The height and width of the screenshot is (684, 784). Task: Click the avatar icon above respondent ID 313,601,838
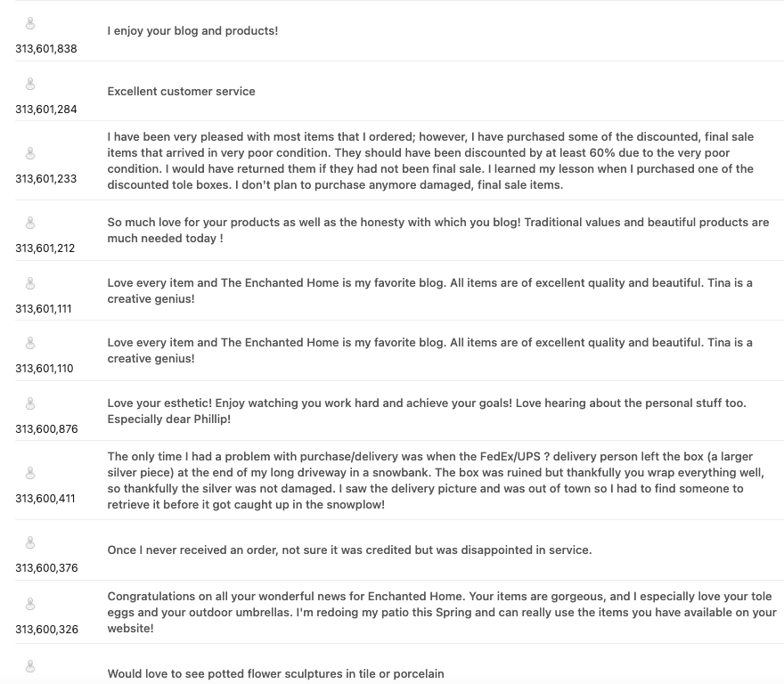coord(30,24)
